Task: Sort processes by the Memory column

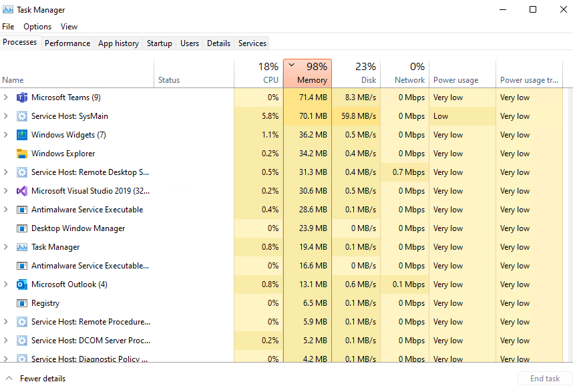Action: click(x=307, y=73)
